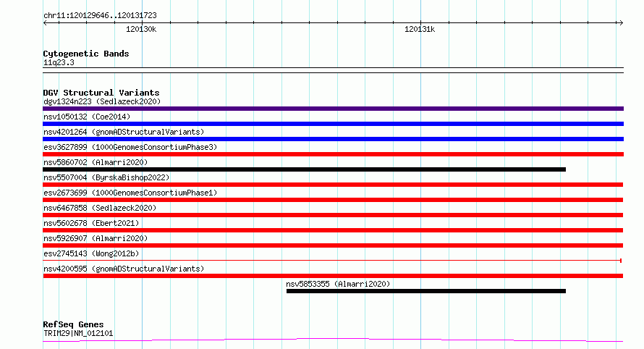Screen dimensions: 644x349
Task: Click the red esv2673699 variant bar
Action: point(333,200)
